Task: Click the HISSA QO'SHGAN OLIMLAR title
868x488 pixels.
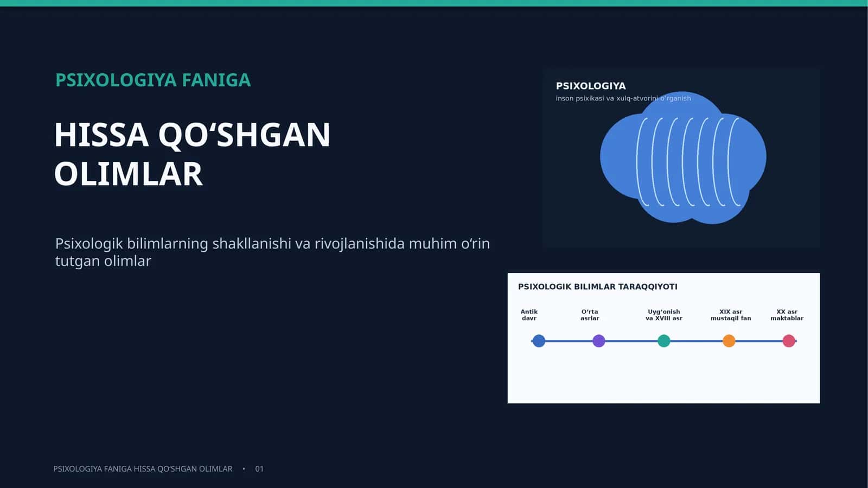Action: [192, 154]
